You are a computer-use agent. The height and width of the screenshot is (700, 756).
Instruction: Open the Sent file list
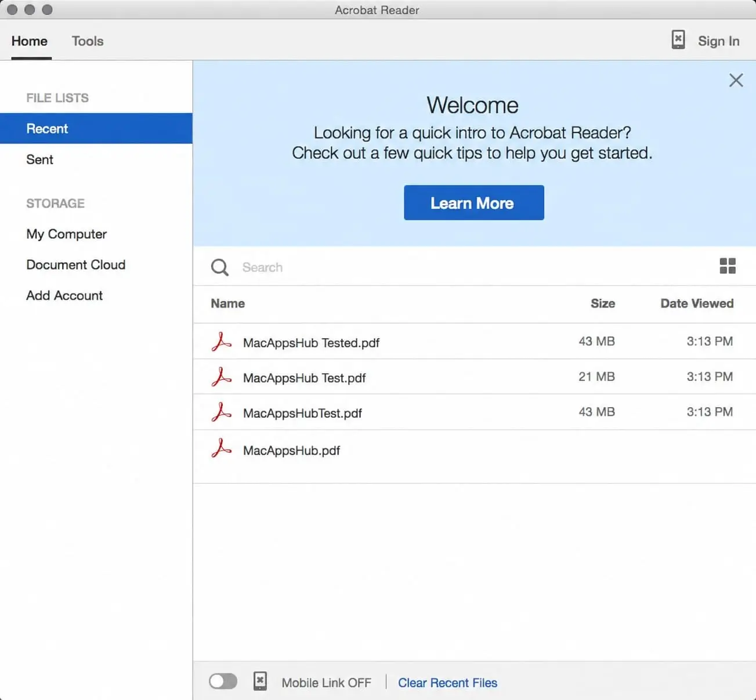pyautogui.click(x=39, y=159)
